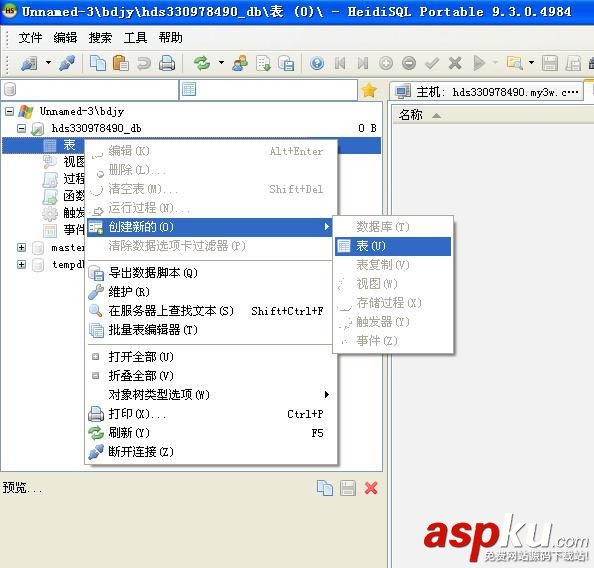This screenshot has width=594, height=568.
Task: Expand the master database node
Action: click(22, 247)
